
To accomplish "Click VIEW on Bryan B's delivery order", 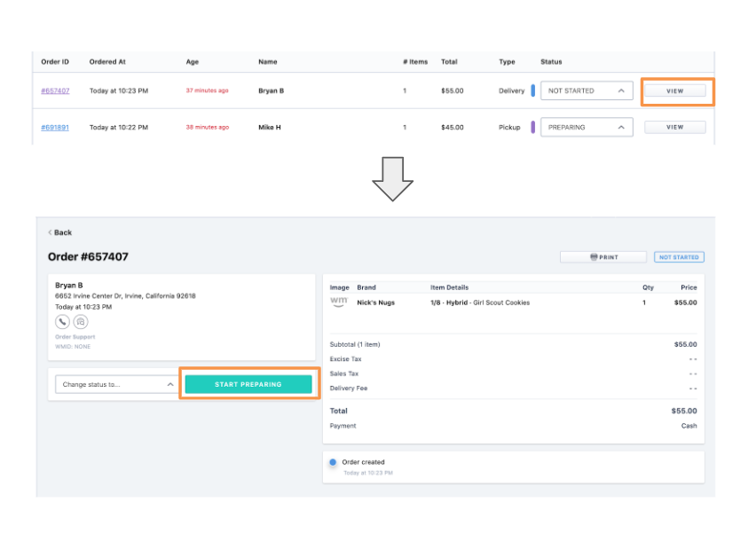I will point(676,90).
